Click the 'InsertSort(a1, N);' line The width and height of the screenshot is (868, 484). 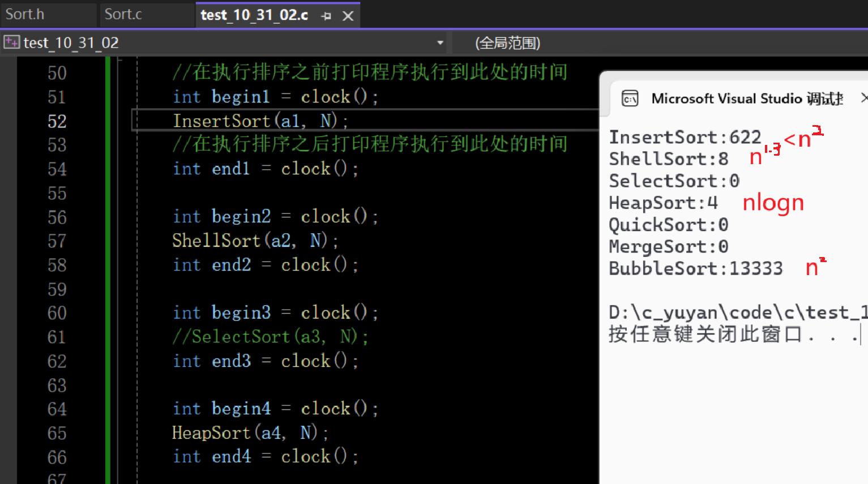(260, 121)
